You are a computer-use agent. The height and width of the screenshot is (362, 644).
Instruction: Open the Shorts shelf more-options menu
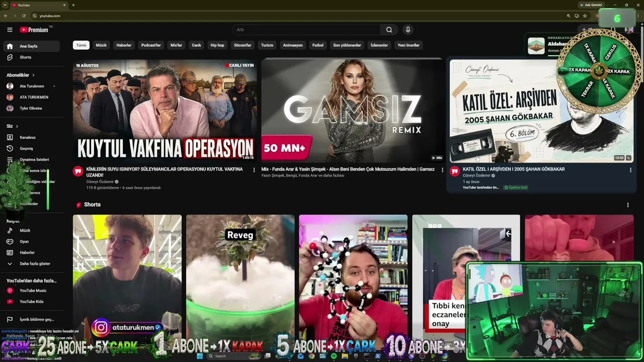click(627, 205)
